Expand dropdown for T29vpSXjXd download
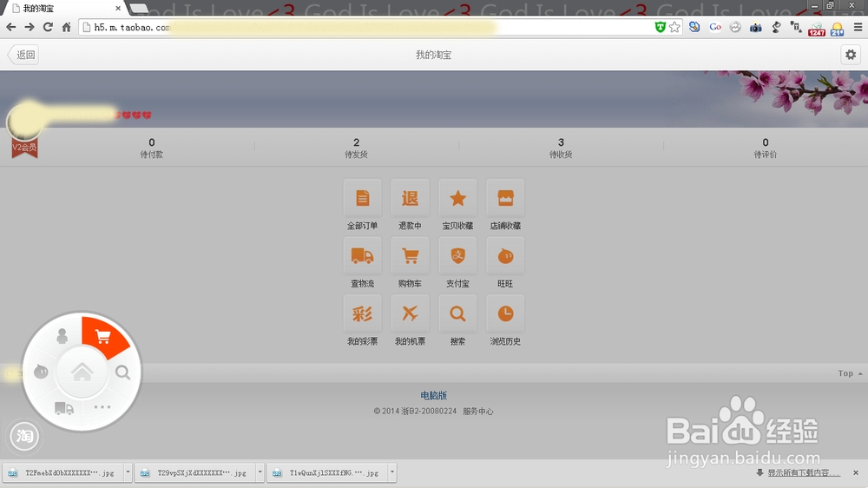868x488 pixels. click(260, 472)
